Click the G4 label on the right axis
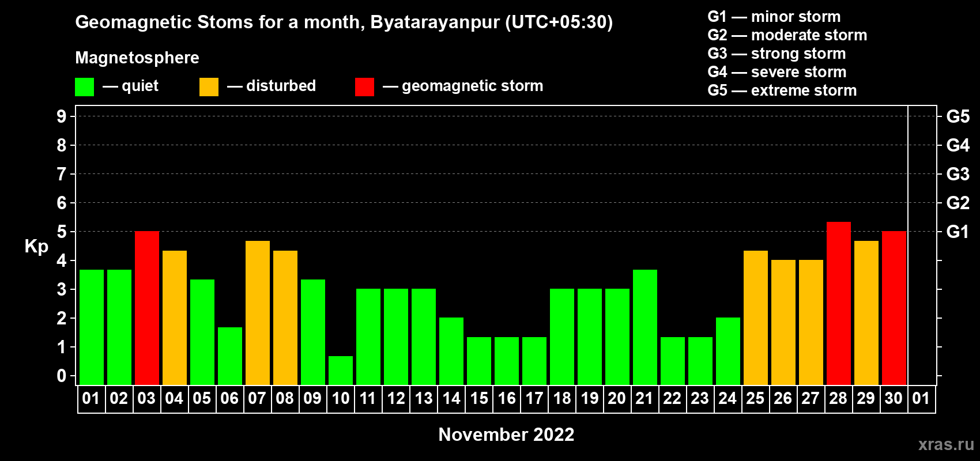Viewport: 980px width, 461px height. tap(958, 145)
